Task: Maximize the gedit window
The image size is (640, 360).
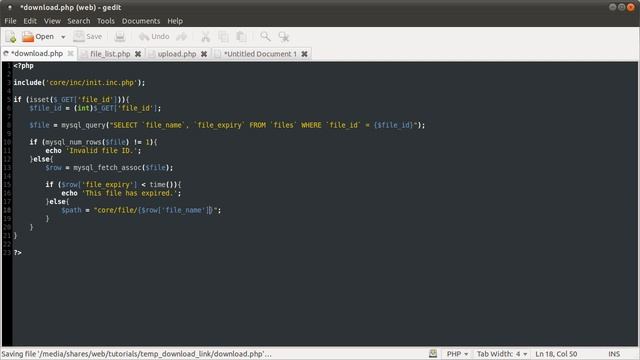Action: 622,7
